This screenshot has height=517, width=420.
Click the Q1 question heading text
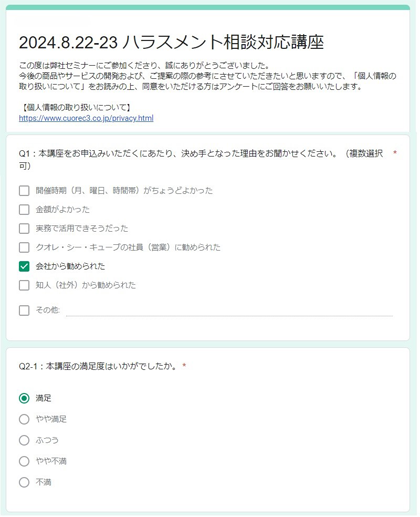(x=201, y=160)
